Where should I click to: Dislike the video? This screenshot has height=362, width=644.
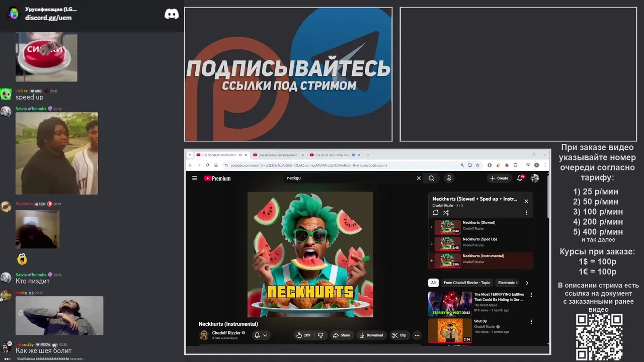point(320,335)
